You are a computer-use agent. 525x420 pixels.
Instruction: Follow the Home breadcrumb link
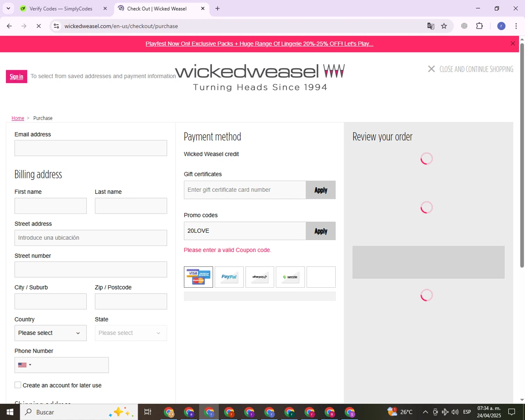coord(18,118)
